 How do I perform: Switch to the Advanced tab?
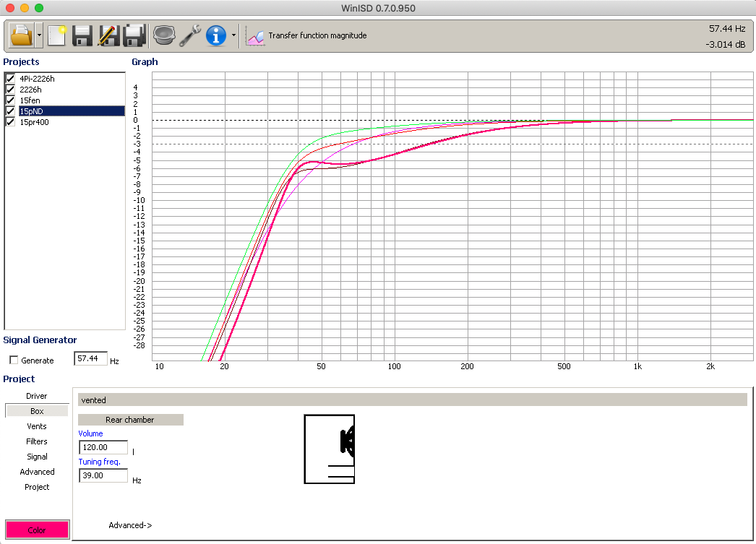[x=37, y=472]
